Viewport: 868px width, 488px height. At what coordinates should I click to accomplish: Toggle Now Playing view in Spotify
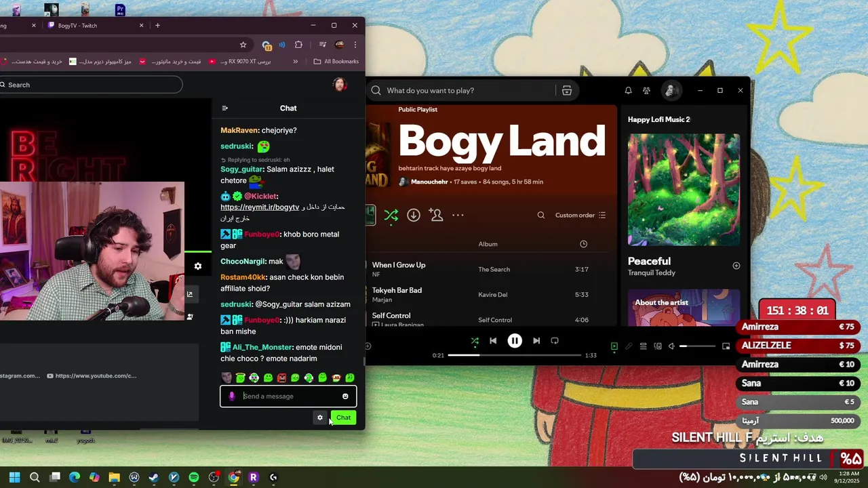click(x=614, y=346)
